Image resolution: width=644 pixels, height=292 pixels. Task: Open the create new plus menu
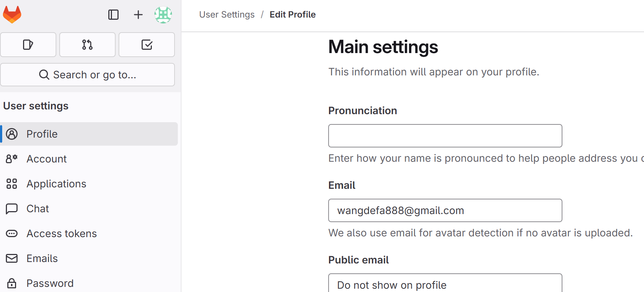pyautogui.click(x=138, y=15)
